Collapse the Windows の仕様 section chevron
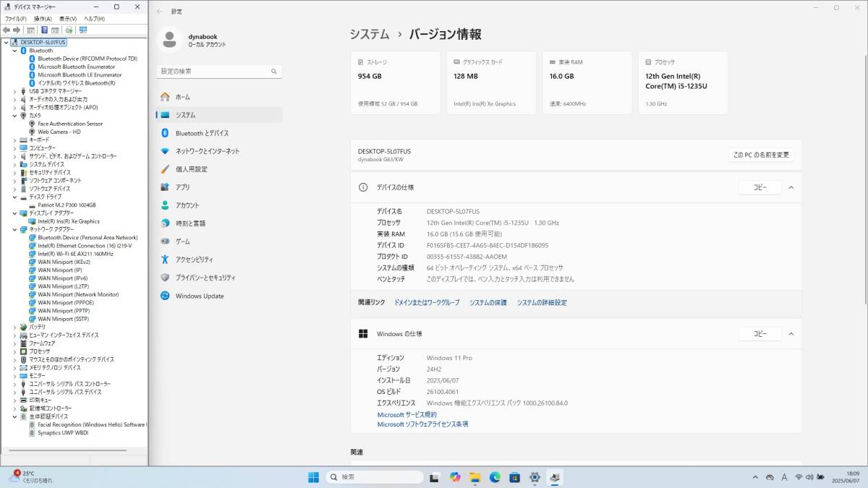 coord(791,334)
